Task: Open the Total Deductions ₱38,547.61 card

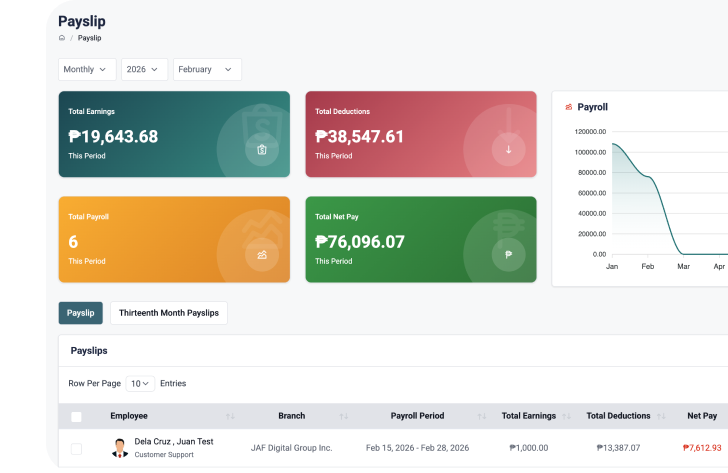Action: 421,134
